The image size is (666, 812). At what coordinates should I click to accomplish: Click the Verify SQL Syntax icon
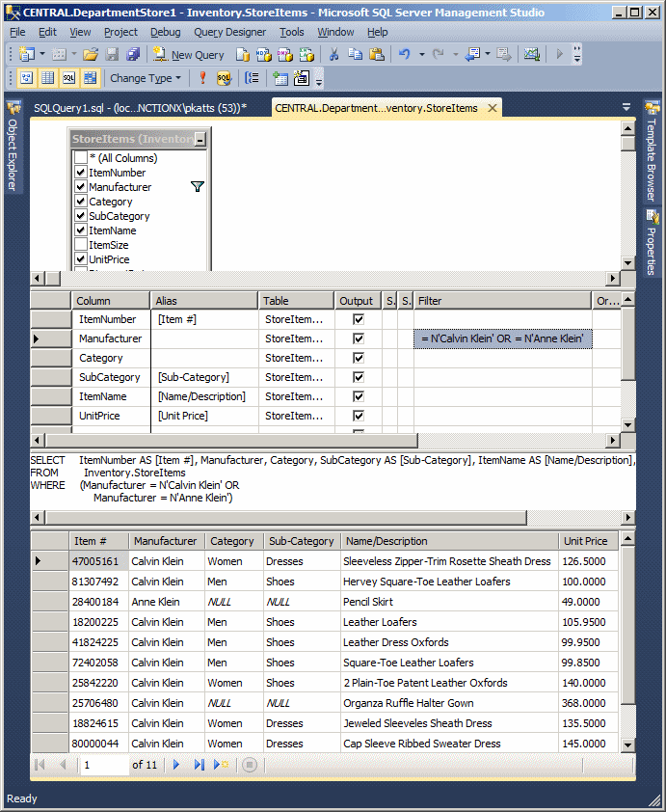tap(224, 78)
